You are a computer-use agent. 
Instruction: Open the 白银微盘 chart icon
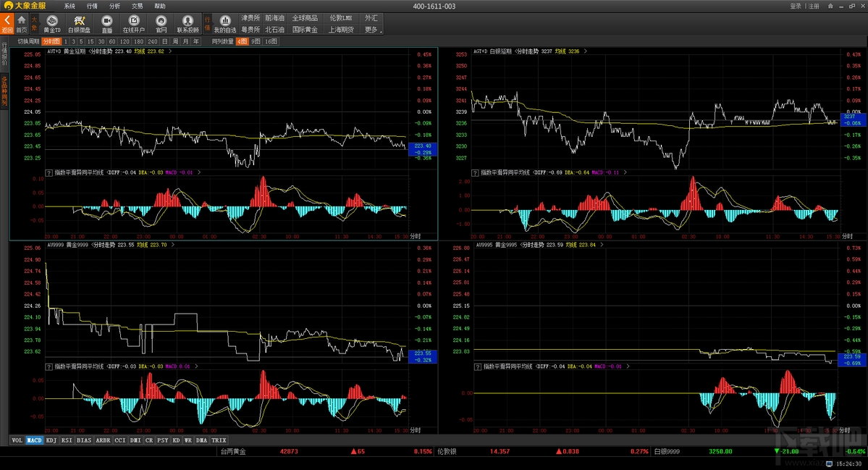(79, 24)
